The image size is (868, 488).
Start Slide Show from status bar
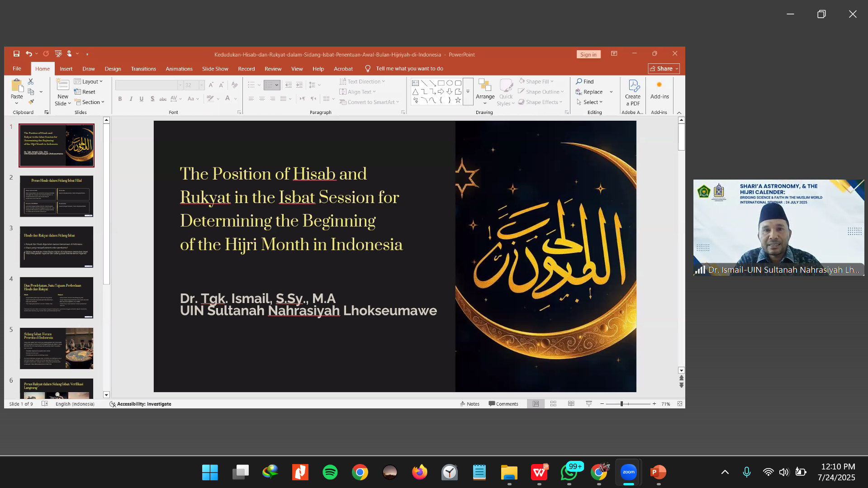[588, 403]
